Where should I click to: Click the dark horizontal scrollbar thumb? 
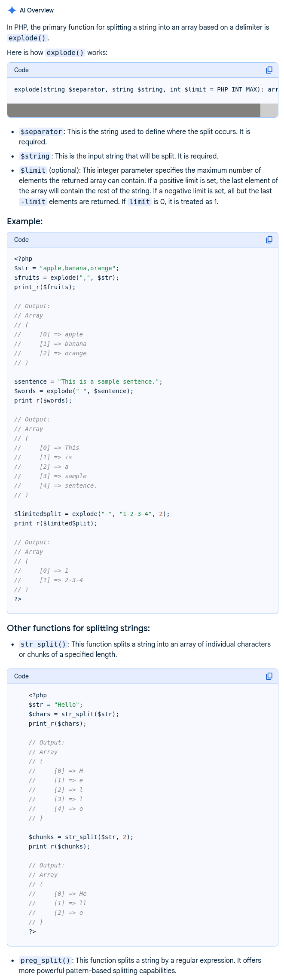(x=134, y=110)
